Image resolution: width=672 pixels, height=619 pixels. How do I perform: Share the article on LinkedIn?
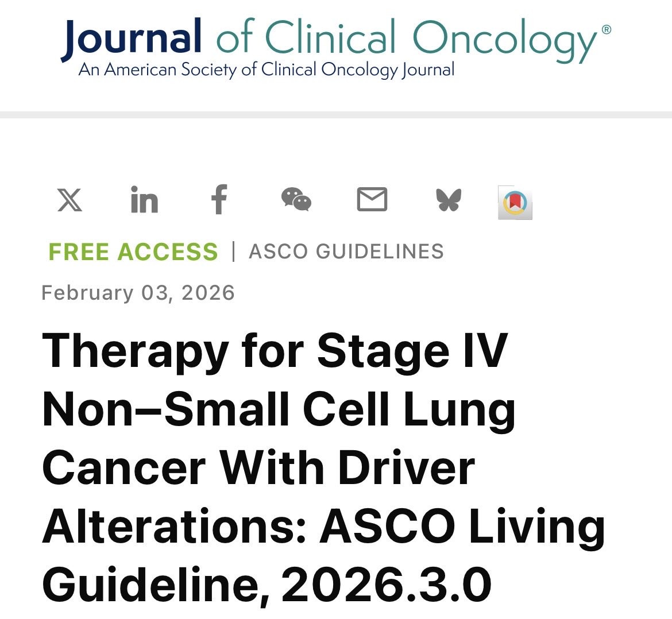[144, 200]
